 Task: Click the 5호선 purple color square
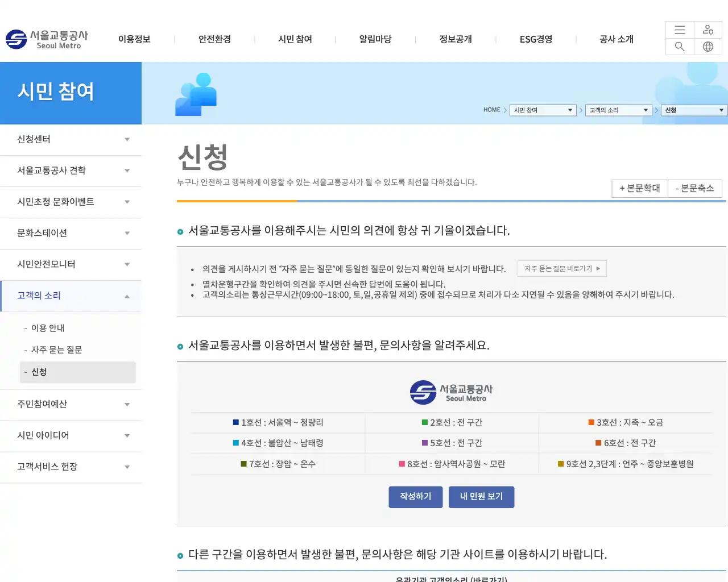[425, 443]
